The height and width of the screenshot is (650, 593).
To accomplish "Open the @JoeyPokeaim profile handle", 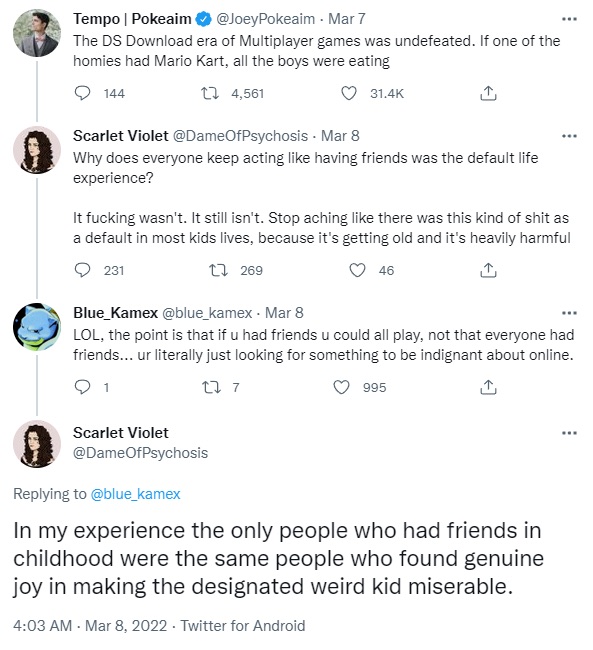I will click(265, 19).
